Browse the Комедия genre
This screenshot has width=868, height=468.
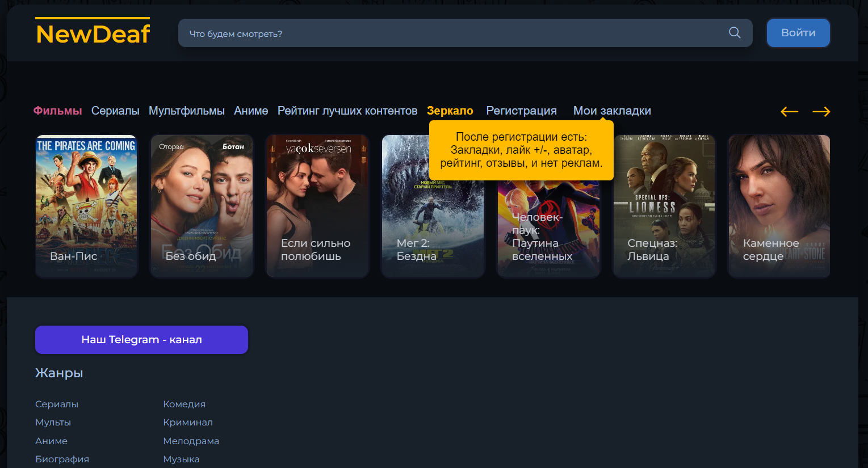[x=184, y=404]
